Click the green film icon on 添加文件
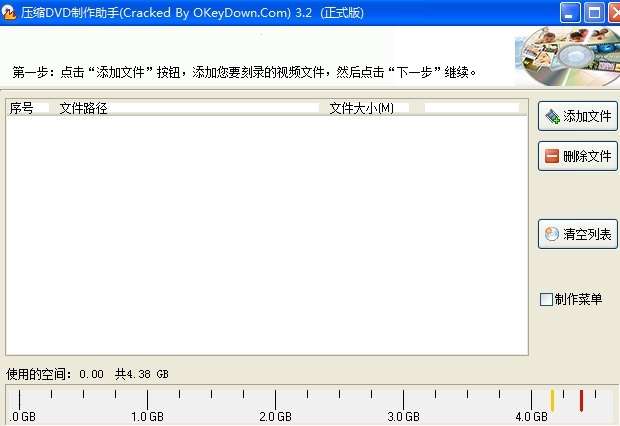 coord(552,116)
